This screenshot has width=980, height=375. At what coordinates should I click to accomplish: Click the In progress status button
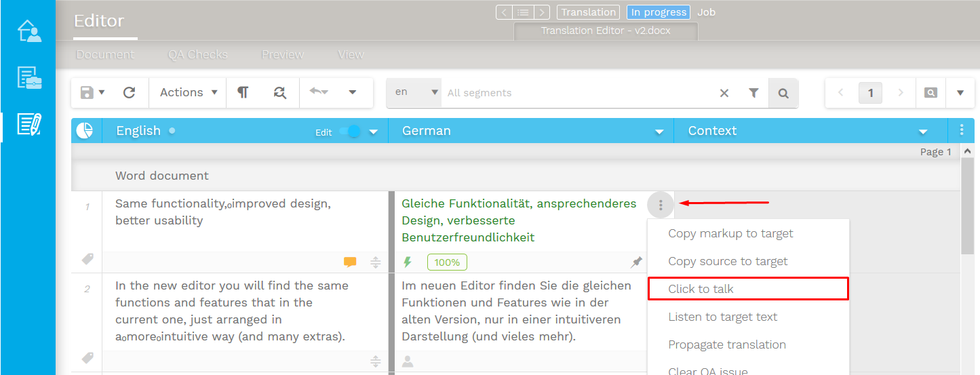658,12
